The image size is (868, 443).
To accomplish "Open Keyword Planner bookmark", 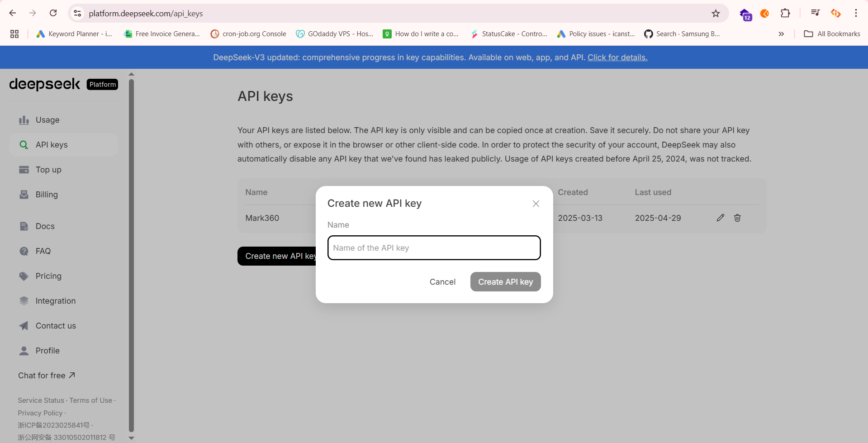I will click(x=74, y=34).
